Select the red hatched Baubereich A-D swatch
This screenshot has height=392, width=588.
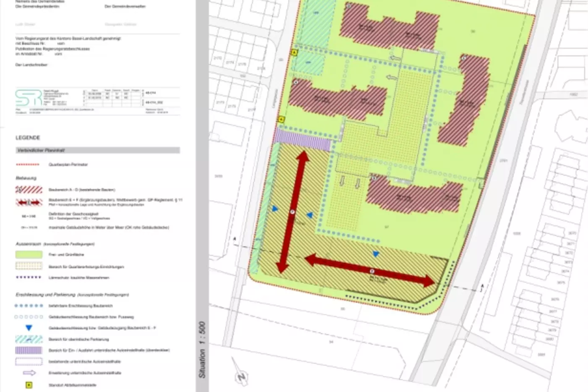click(29, 190)
